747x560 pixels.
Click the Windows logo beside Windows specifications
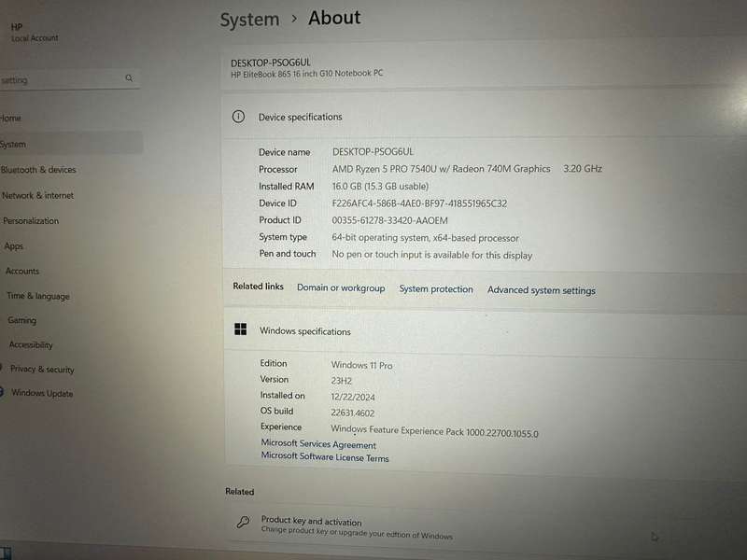(x=241, y=329)
